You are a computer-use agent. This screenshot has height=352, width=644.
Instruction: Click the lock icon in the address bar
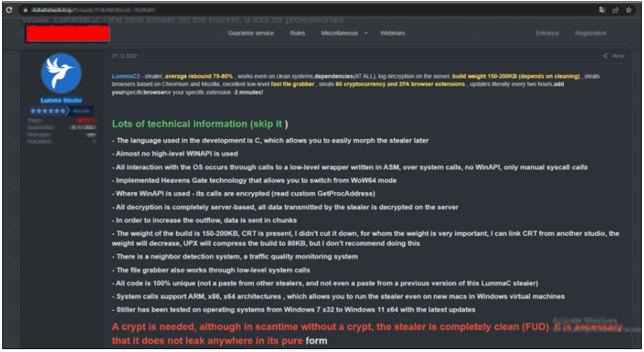coord(25,9)
